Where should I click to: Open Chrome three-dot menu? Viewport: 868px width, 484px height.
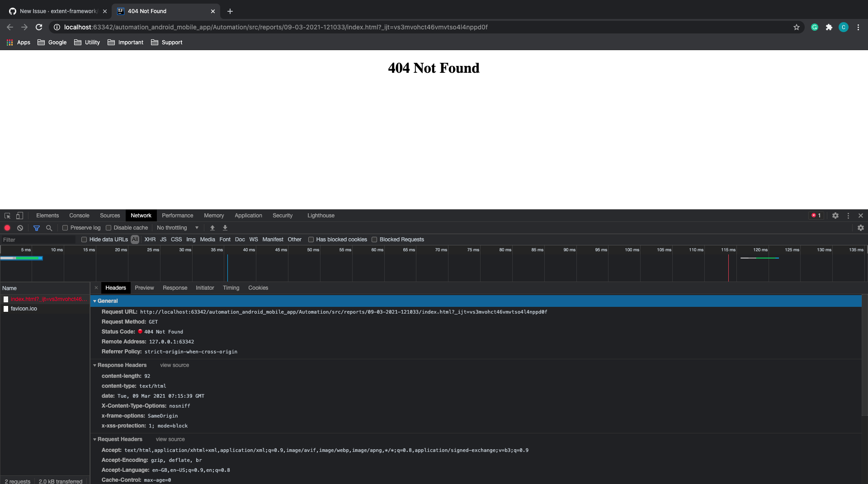tap(858, 27)
